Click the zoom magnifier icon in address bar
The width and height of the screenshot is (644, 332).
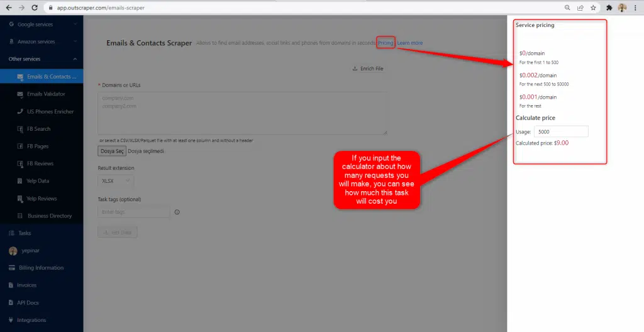tap(567, 8)
